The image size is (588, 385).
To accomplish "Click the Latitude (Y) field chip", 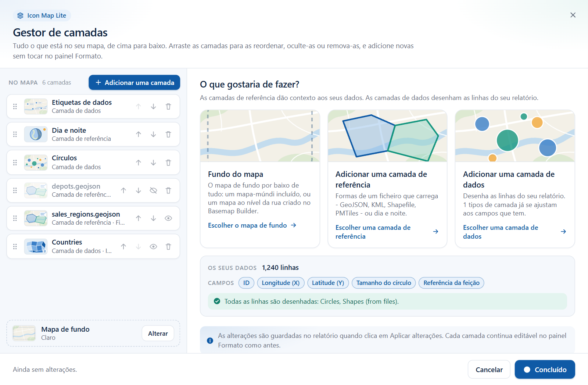I will tap(328, 283).
